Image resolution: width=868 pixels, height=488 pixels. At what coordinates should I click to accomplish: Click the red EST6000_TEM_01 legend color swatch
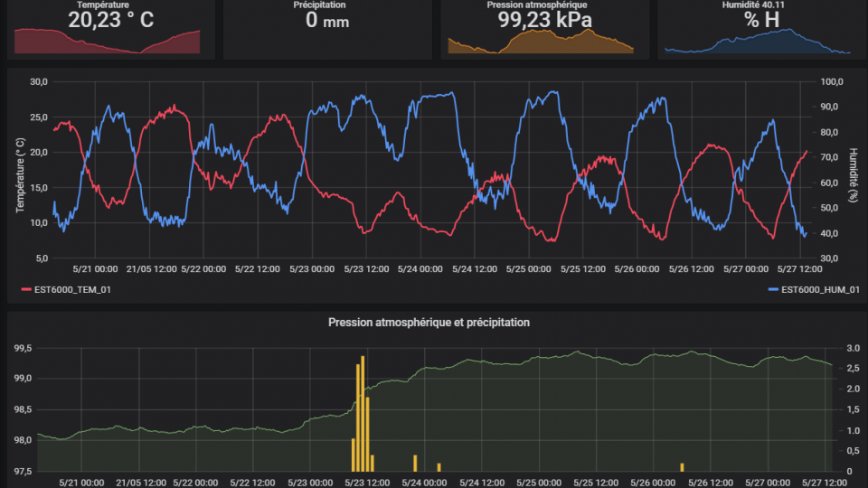coord(26,289)
